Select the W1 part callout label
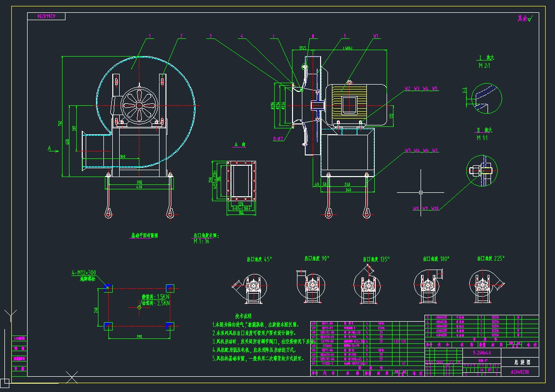 [x=376, y=36]
